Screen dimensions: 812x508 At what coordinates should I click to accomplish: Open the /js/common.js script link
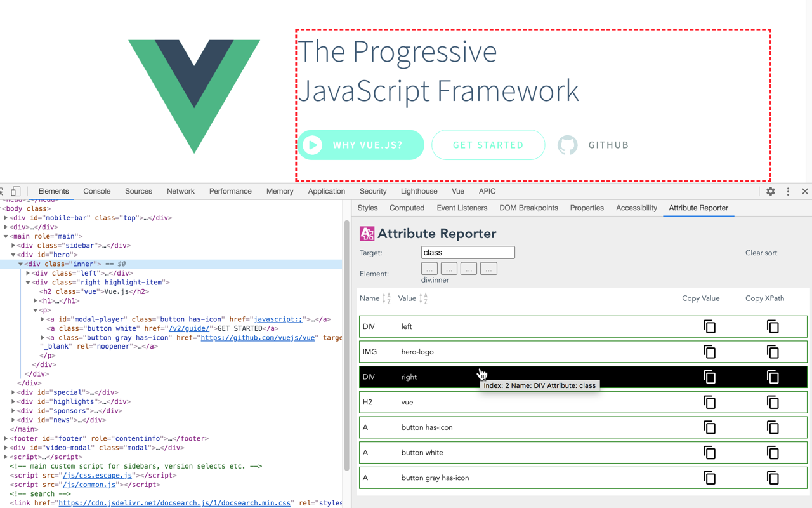[x=89, y=485]
